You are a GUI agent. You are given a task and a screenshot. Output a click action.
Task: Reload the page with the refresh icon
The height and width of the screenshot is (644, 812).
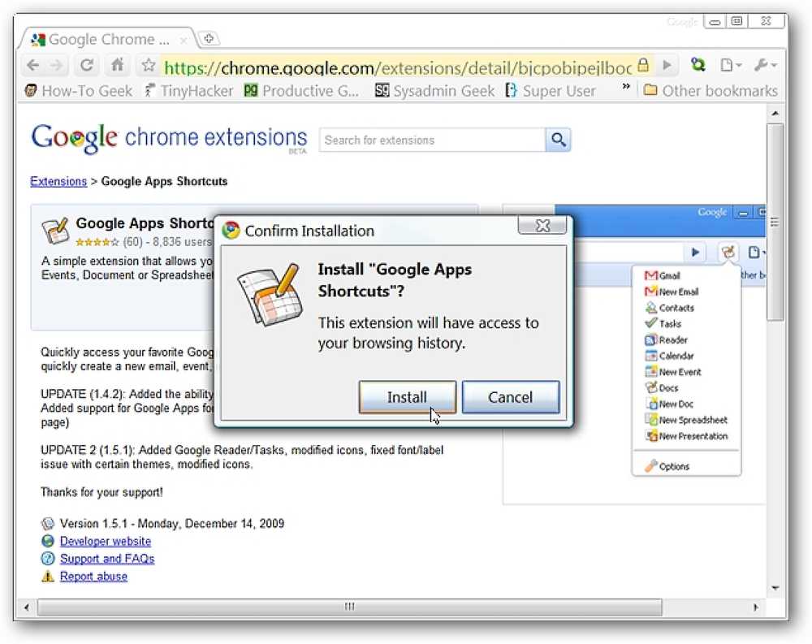pos(87,65)
